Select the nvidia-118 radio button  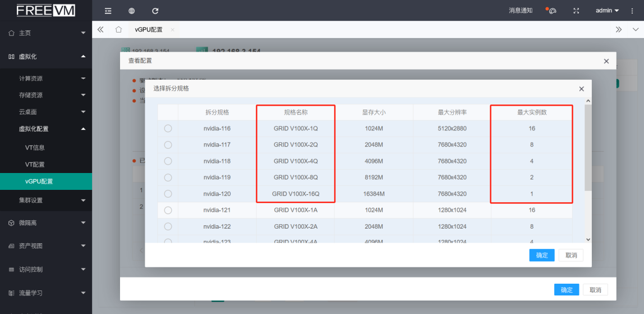click(x=168, y=161)
